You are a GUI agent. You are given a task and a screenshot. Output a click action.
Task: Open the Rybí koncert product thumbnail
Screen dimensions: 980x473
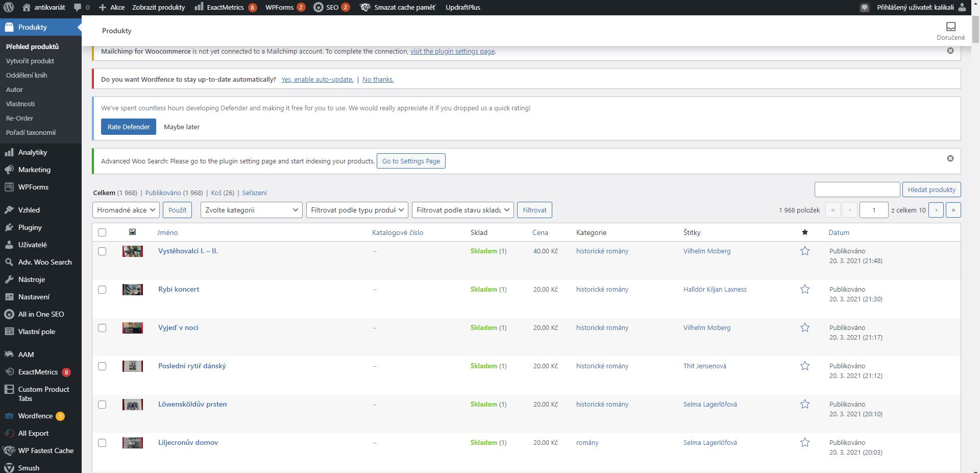[133, 290]
